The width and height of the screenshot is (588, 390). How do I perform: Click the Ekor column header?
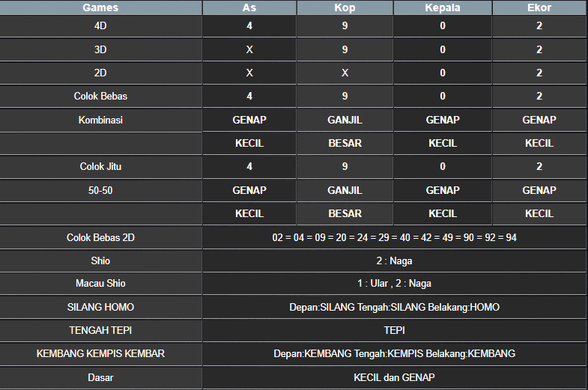click(539, 7)
